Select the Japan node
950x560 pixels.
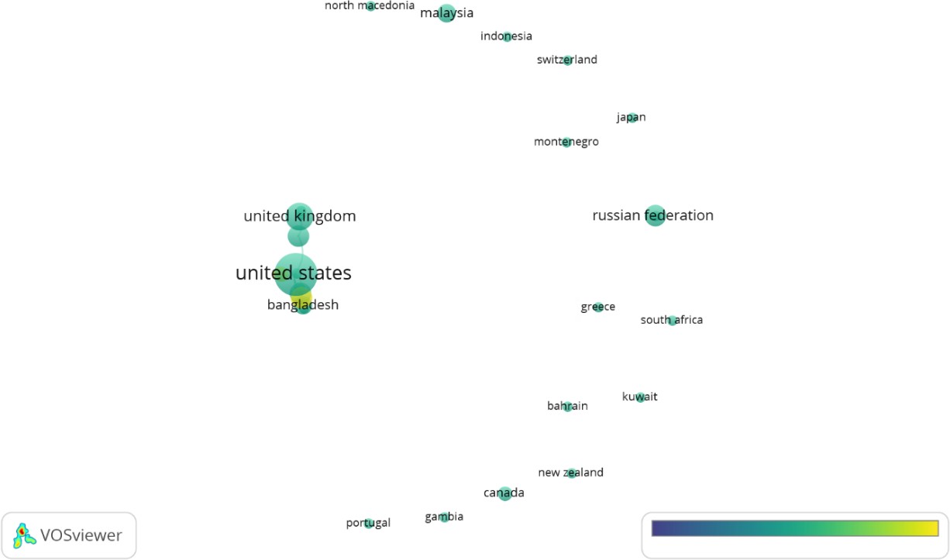pos(632,118)
